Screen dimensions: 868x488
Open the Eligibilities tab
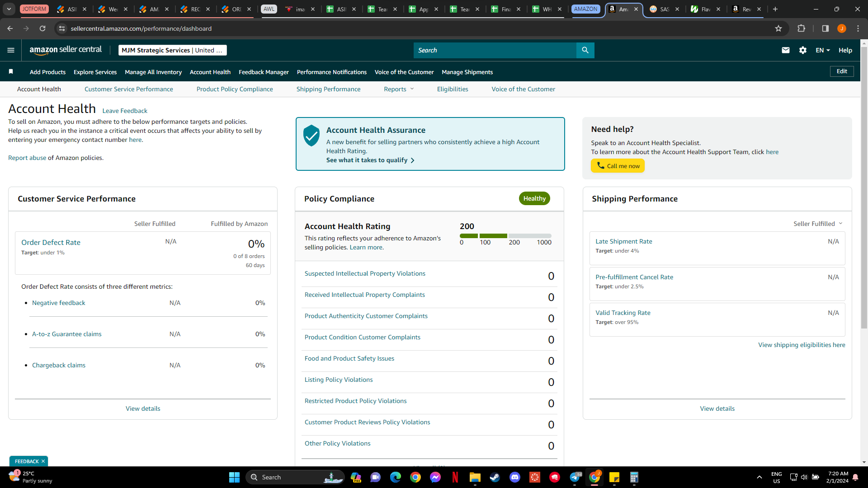click(x=453, y=89)
